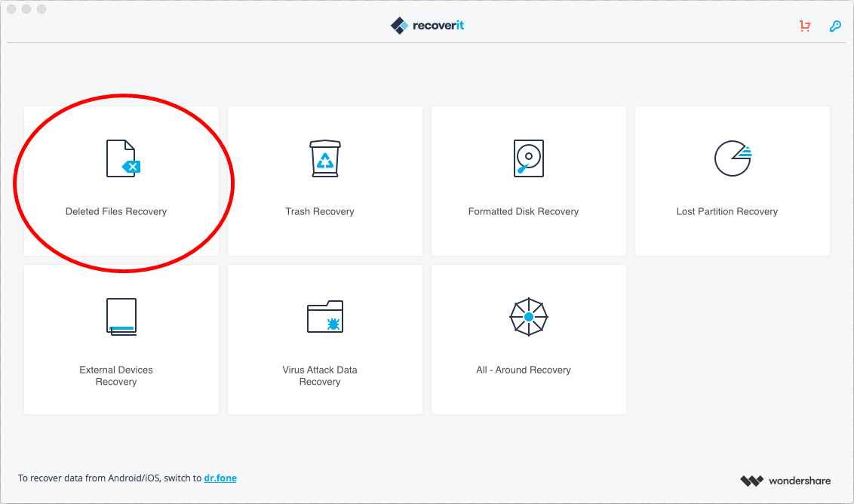Click the "Deleted Files Recovery" label
The width and height of the screenshot is (854, 504).
116,211
